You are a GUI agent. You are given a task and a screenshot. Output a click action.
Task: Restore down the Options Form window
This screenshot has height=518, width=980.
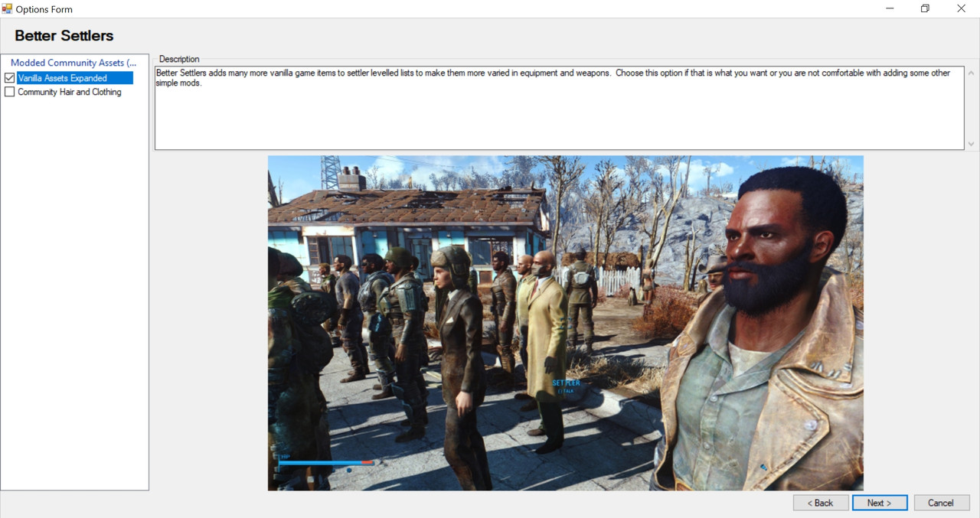point(926,8)
